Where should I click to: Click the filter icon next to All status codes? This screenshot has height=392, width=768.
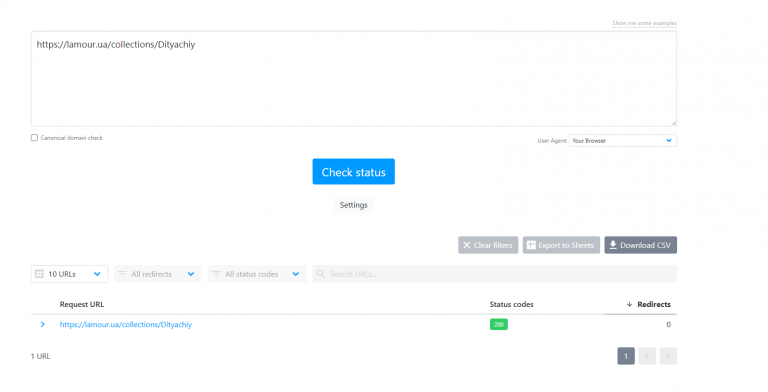pos(216,274)
